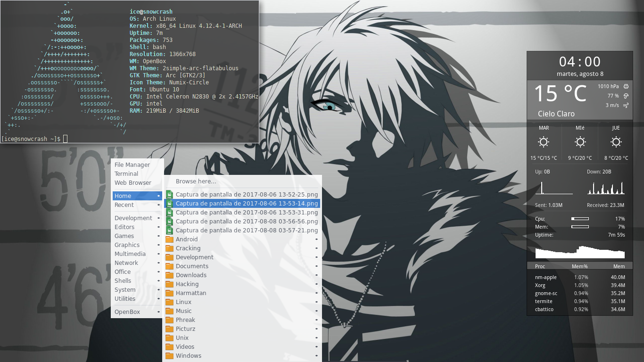Viewport: 644px width, 362px height.
Task: Open the Recent menu entry
Action: click(x=137, y=205)
